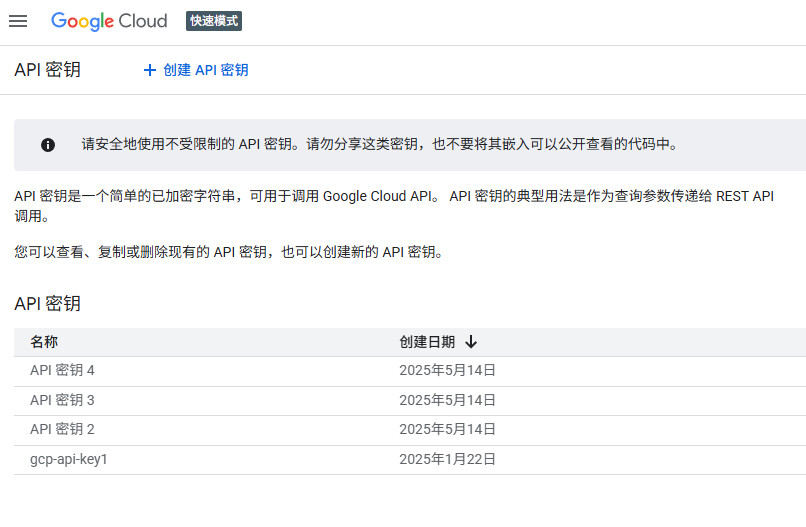Open API 密钥 2 in the list
The width and height of the screenshot is (806, 527).
point(62,429)
